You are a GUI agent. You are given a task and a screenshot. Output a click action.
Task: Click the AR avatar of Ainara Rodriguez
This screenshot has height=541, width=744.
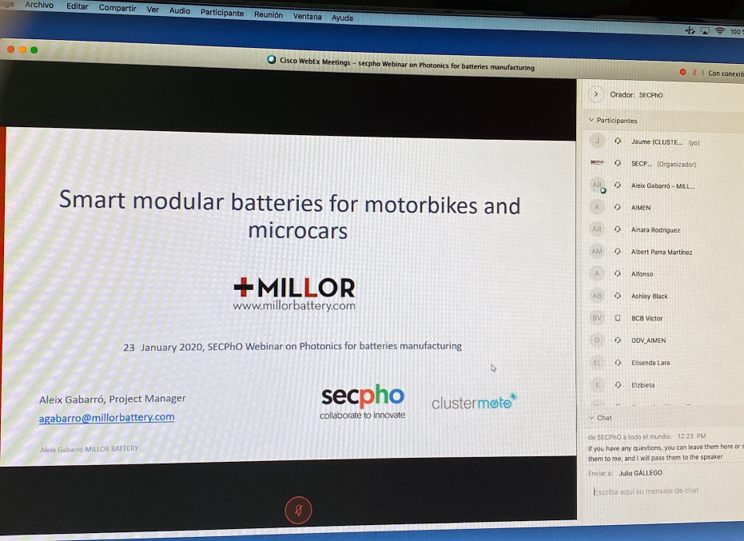[x=597, y=229]
